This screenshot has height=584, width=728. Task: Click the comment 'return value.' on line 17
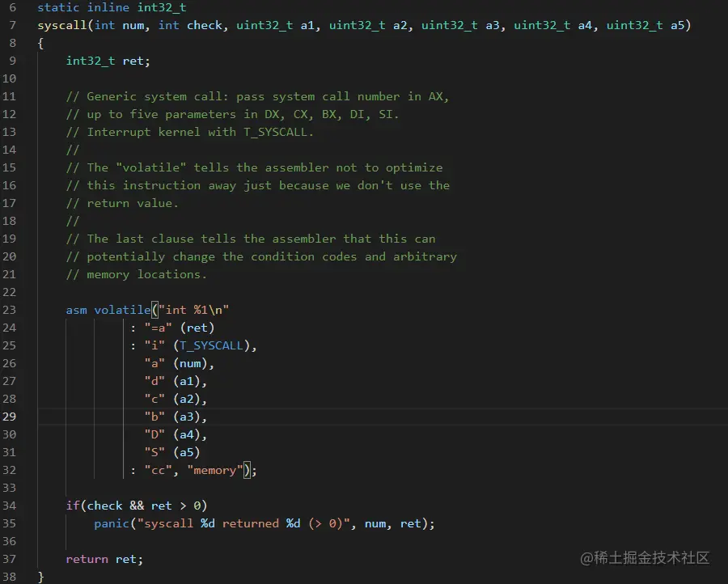coord(122,203)
